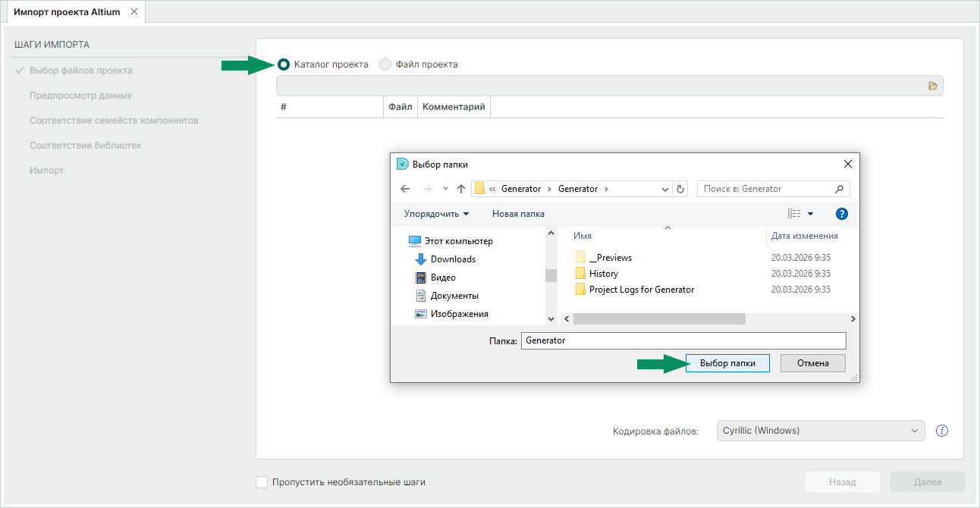Open the Кодировка файлов dropdown
The height and width of the screenshot is (508, 980).
click(x=821, y=431)
